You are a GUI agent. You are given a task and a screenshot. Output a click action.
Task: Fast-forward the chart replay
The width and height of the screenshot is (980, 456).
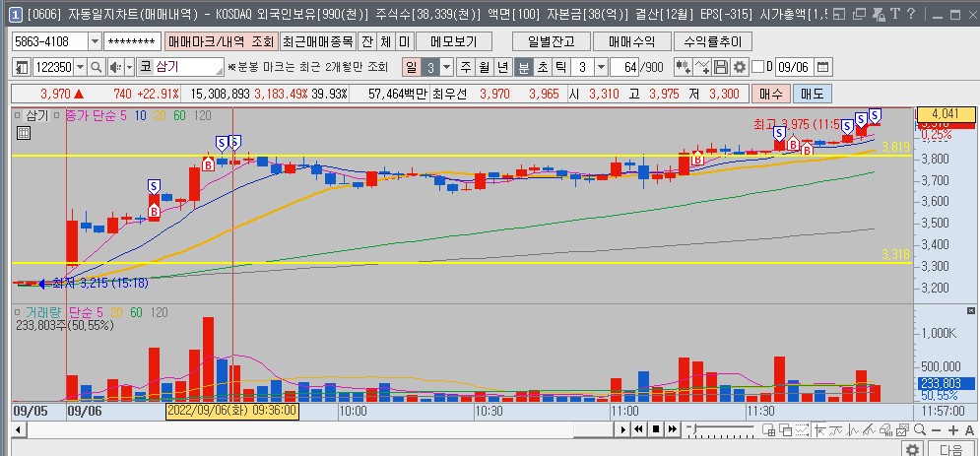pyautogui.click(x=672, y=429)
